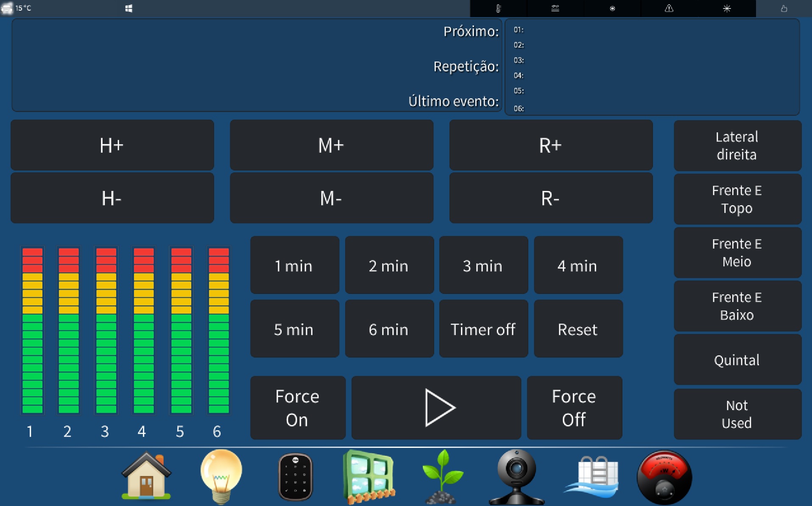Open the door lock keypad icon

pyautogui.click(x=295, y=477)
